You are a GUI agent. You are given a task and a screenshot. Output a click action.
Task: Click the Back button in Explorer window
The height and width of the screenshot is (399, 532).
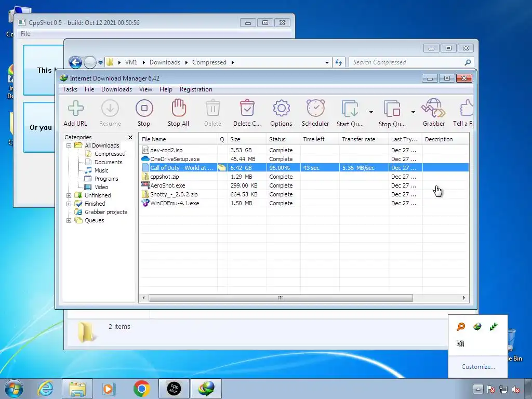[x=75, y=62]
